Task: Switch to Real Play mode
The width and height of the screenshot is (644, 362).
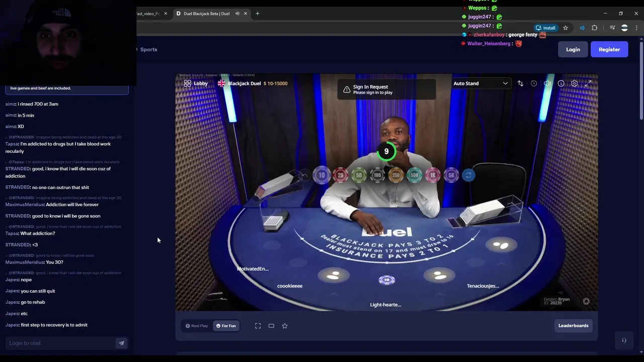Action: tap(197, 326)
